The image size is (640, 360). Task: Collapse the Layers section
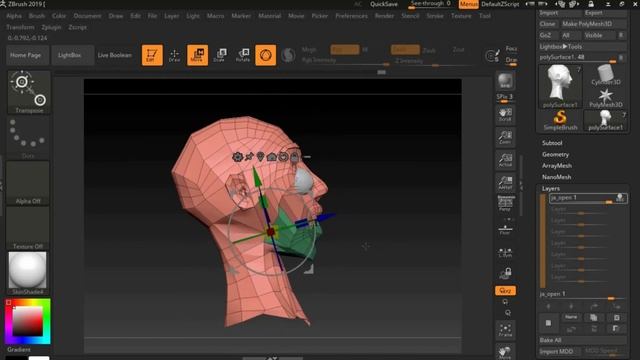coord(551,188)
